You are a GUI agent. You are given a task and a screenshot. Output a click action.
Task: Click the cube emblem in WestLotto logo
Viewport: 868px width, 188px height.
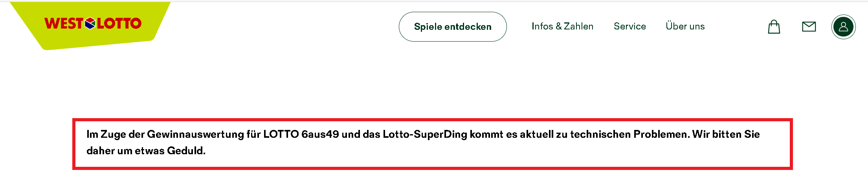pyautogui.click(x=90, y=24)
